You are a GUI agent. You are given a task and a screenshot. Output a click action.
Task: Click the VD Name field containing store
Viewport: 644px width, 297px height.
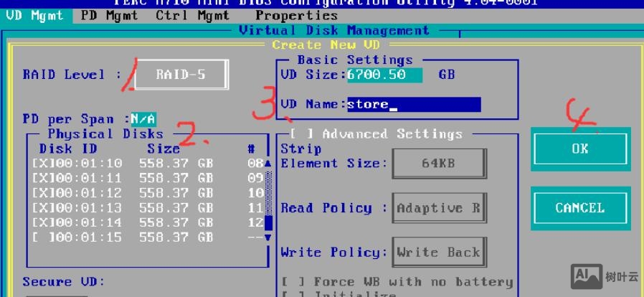point(414,104)
